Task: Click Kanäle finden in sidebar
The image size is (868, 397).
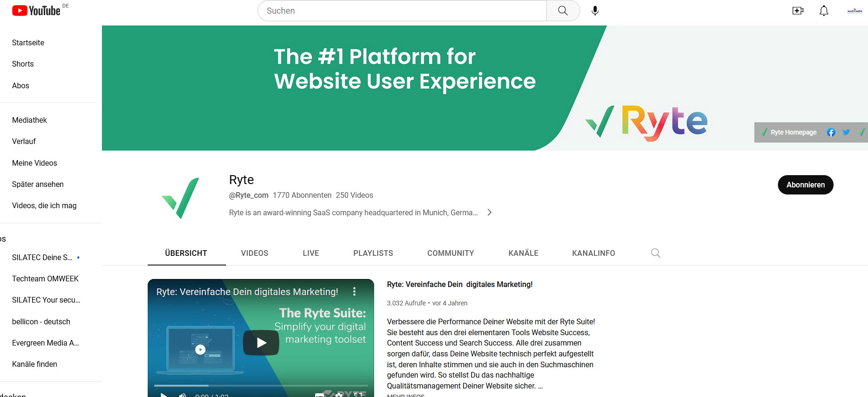Action: click(34, 364)
